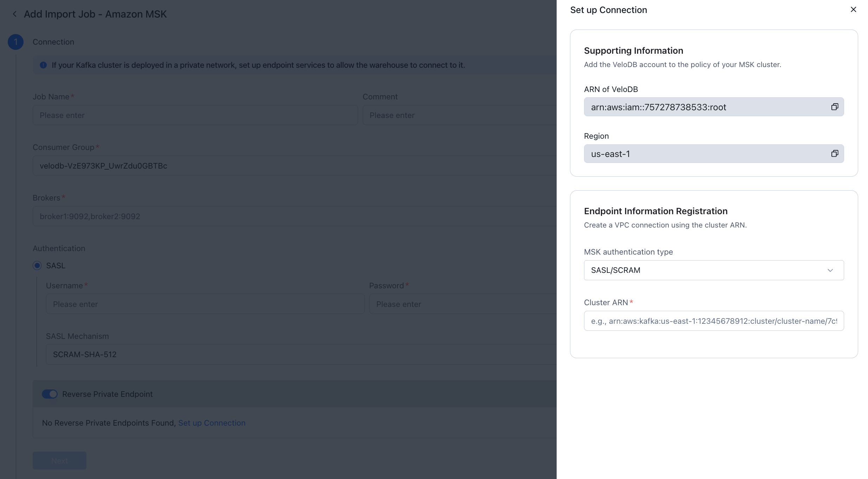The height and width of the screenshot is (479, 868).
Task: Copy the ARN of VeloDB value
Action: point(835,107)
